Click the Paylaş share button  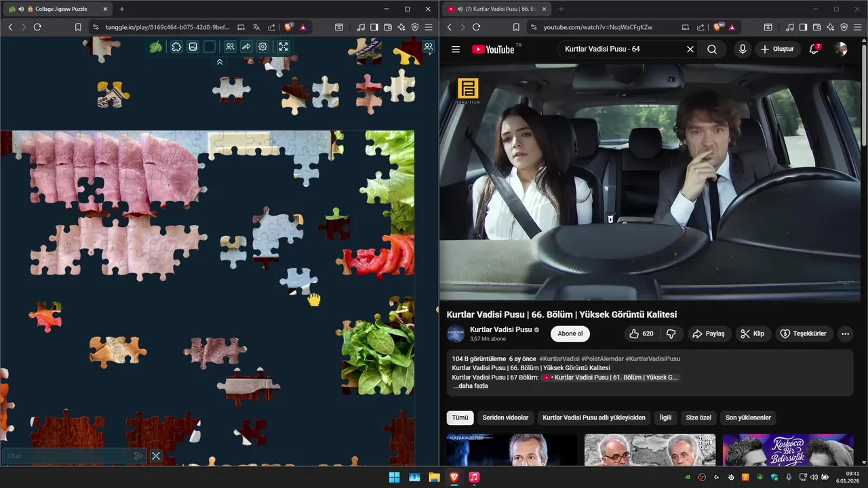(708, 333)
